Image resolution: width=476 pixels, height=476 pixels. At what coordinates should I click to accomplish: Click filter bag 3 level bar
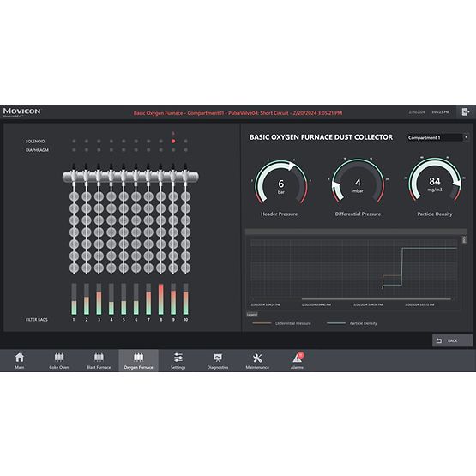(x=99, y=299)
